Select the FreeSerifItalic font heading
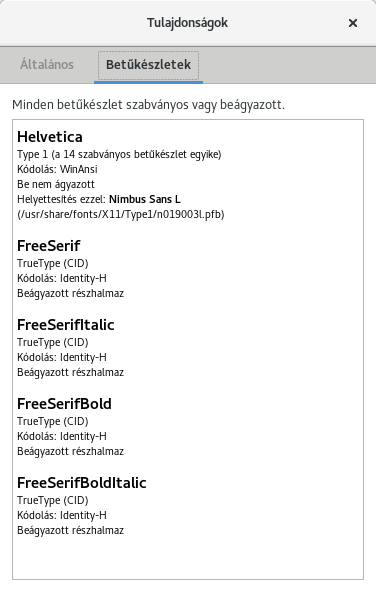This screenshot has width=376, height=592. (x=66, y=325)
